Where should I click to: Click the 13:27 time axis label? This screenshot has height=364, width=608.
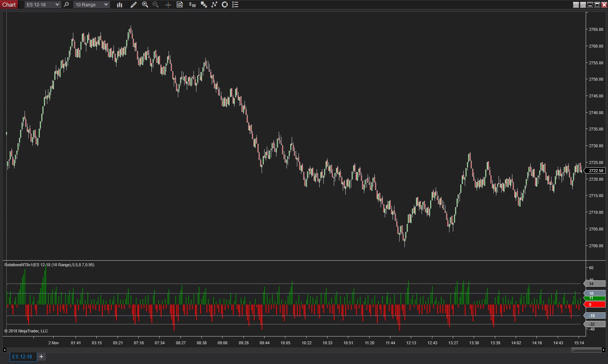pyautogui.click(x=453, y=343)
